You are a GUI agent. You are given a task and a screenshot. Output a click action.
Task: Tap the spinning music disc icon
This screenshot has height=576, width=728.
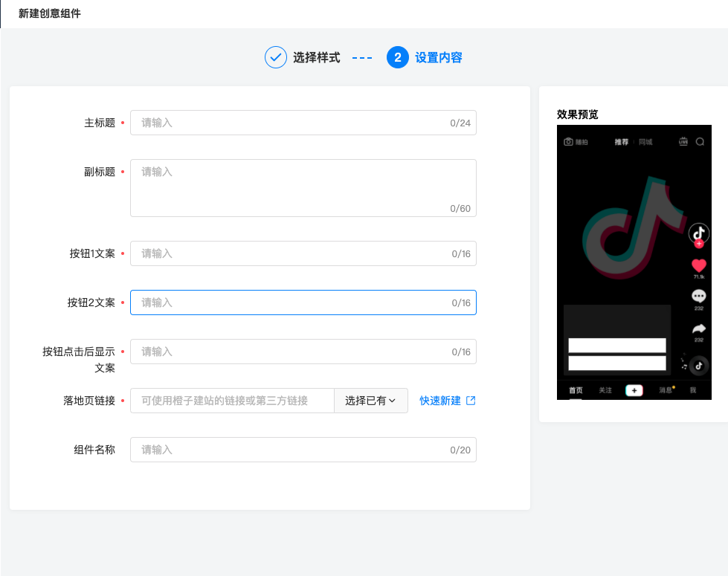pyautogui.click(x=699, y=366)
